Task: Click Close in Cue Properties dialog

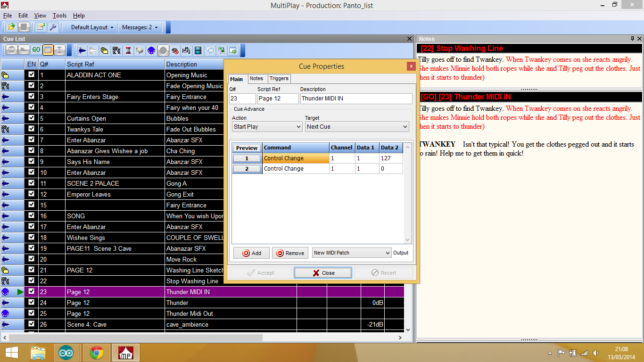Action: 323,273
